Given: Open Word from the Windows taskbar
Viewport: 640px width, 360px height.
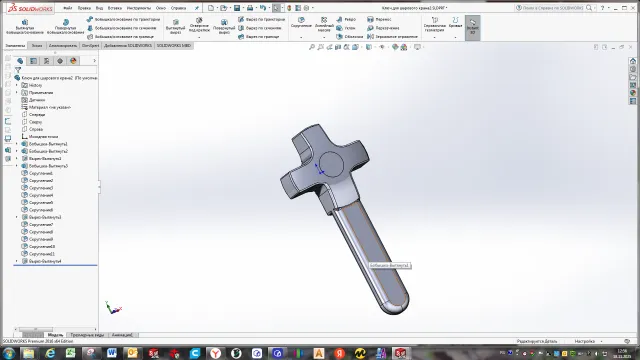Looking at the screenshot, I should tap(112, 353).
